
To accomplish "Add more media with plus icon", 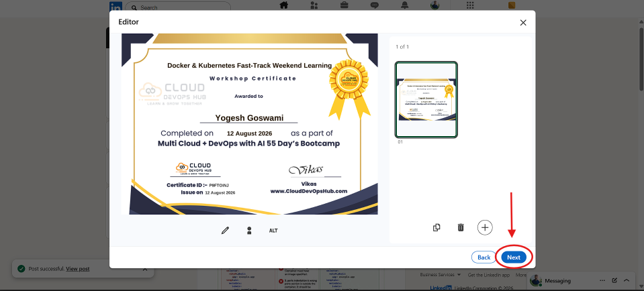I will pos(485,227).
